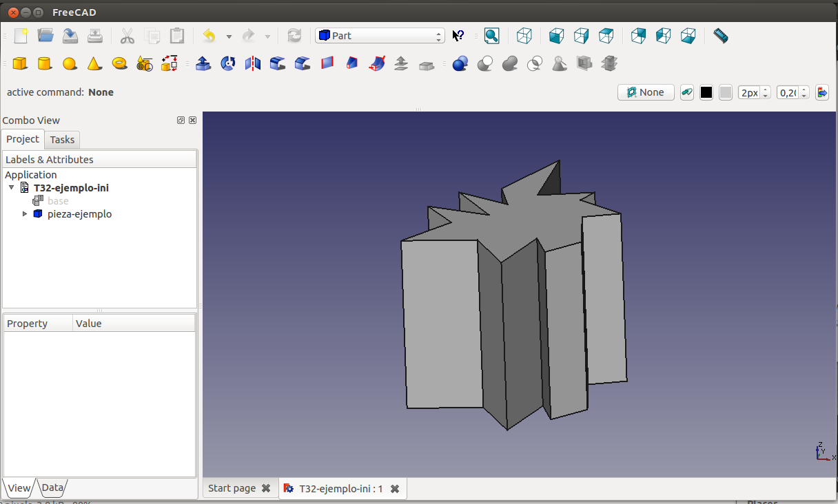
Task: Select the hidden base object in tree
Action: click(58, 201)
